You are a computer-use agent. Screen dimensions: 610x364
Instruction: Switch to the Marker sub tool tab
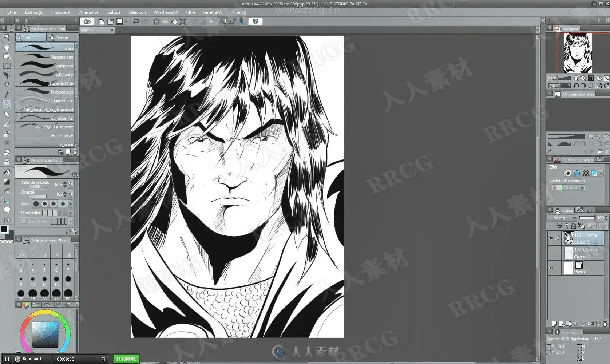[63, 37]
